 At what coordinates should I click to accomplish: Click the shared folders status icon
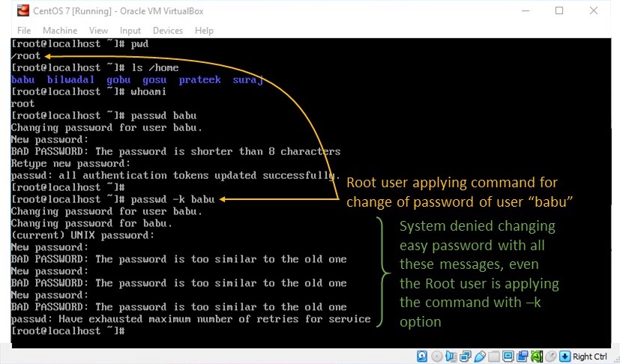[x=494, y=357]
